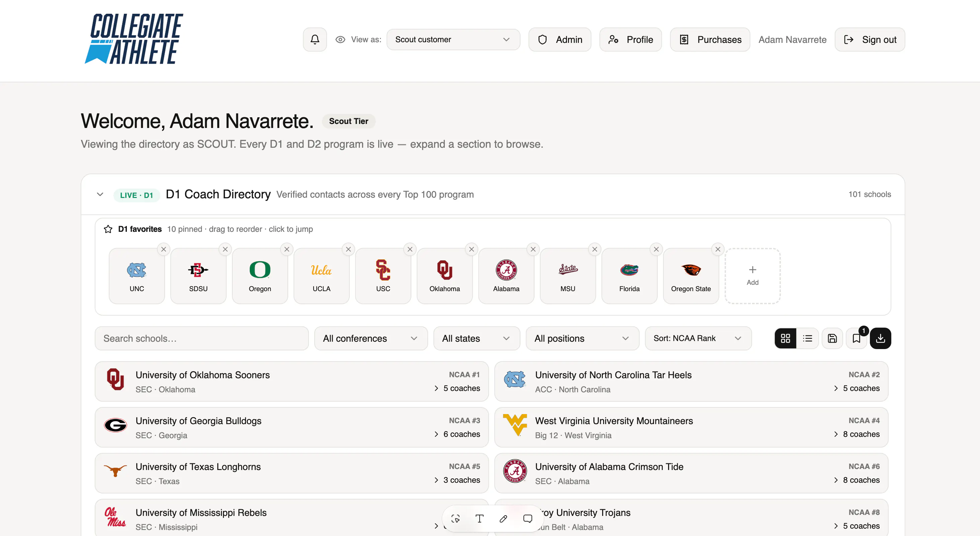Image resolution: width=980 pixels, height=536 pixels.
Task: Jump to Alabama favorite tile
Action: [x=507, y=276]
